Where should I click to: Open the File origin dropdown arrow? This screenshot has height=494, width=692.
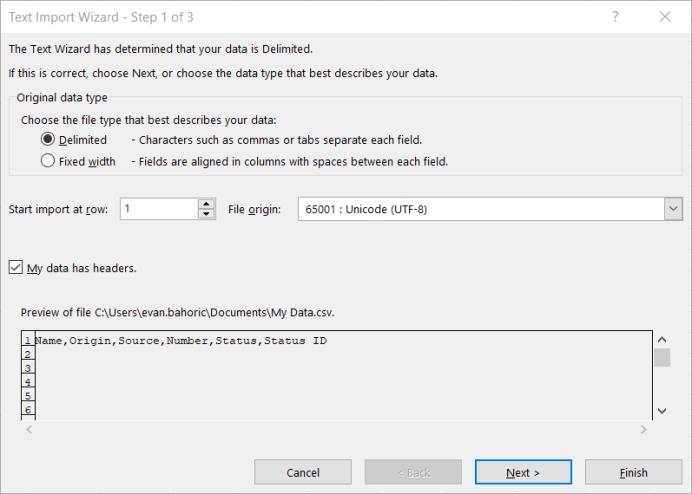pyautogui.click(x=673, y=209)
